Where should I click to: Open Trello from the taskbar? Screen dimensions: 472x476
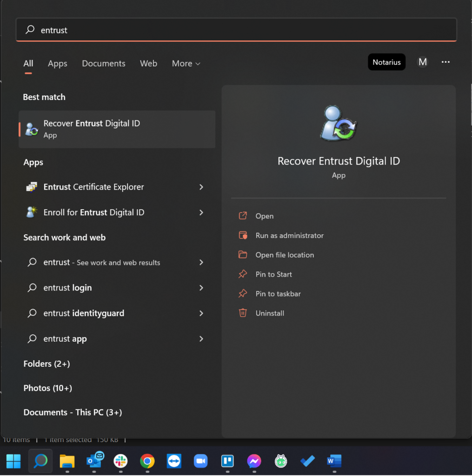[227, 461]
